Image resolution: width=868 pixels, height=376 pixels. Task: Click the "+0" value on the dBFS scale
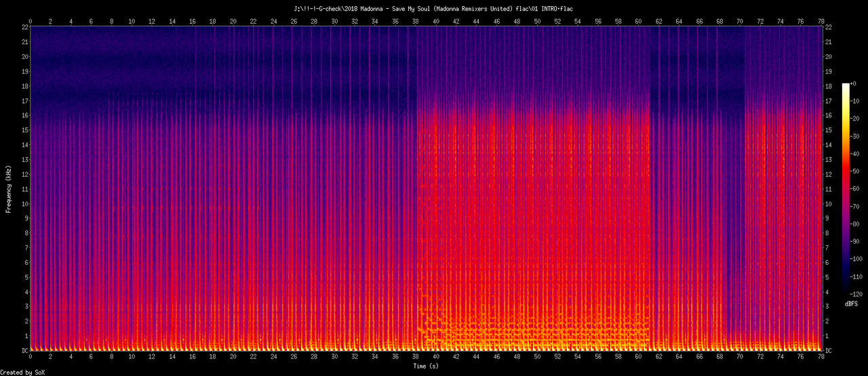point(853,83)
